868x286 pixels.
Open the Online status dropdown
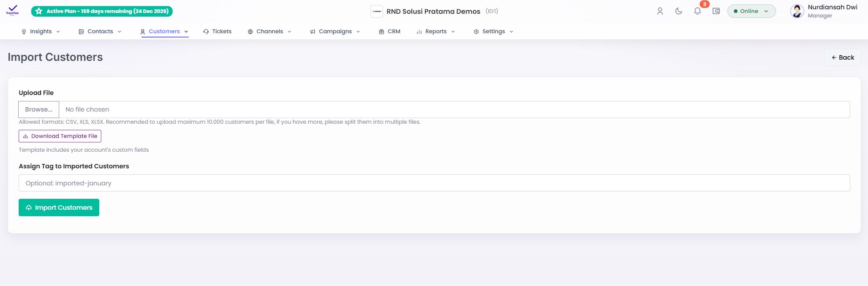752,11
